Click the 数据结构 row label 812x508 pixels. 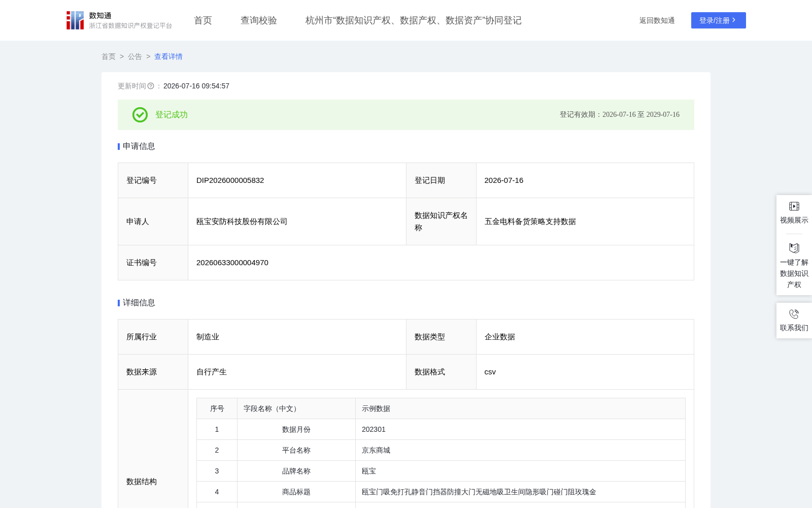click(x=142, y=482)
